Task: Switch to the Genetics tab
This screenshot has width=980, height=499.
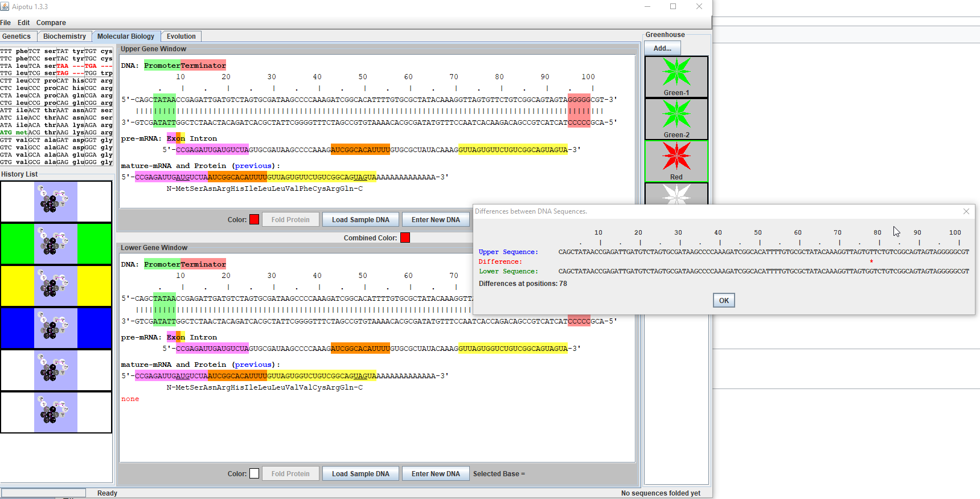Action: tap(17, 36)
